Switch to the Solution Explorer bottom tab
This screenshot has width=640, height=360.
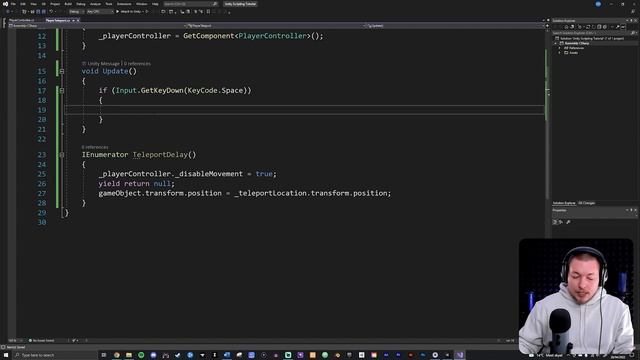[564, 203]
